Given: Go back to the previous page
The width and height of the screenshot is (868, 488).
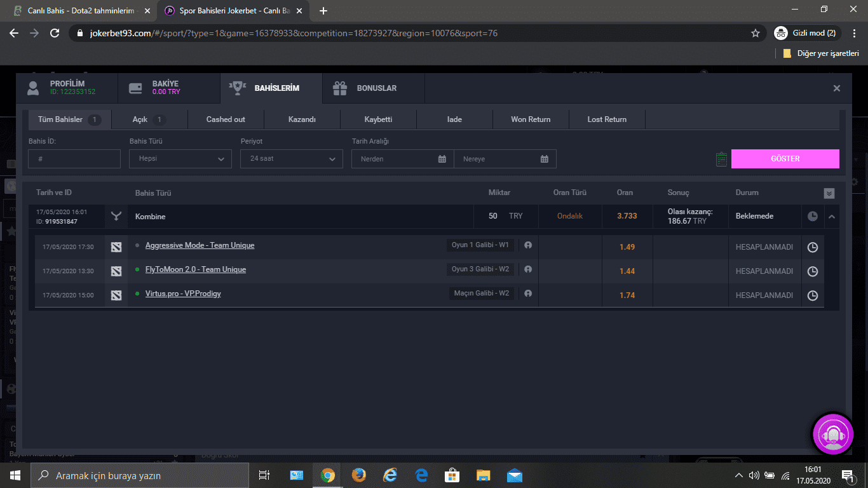Looking at the screenshot, I should tap(14, 33).
